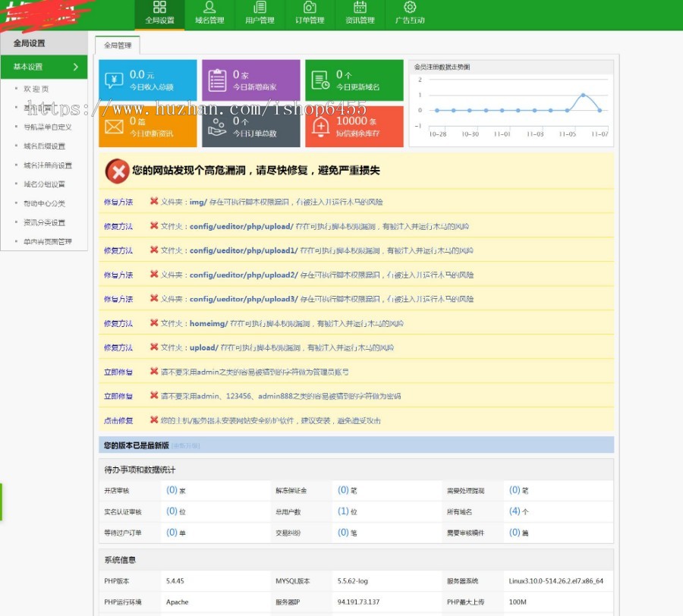
Task: Open 欢迎页 in the sidebar
Action: [x=36, y=89]
